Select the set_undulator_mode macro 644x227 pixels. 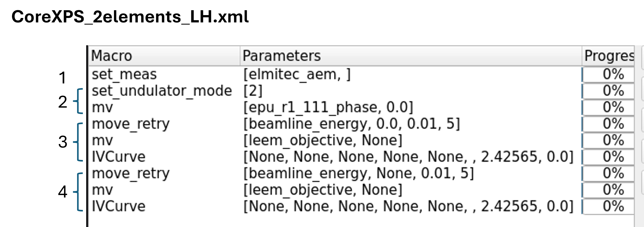pos(162,91)
